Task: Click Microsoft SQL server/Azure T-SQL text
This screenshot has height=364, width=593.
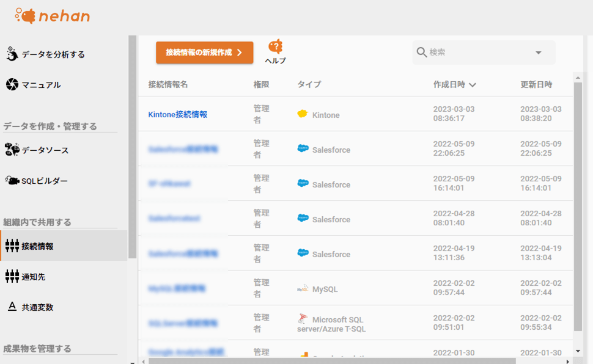Action: [332, 324]
